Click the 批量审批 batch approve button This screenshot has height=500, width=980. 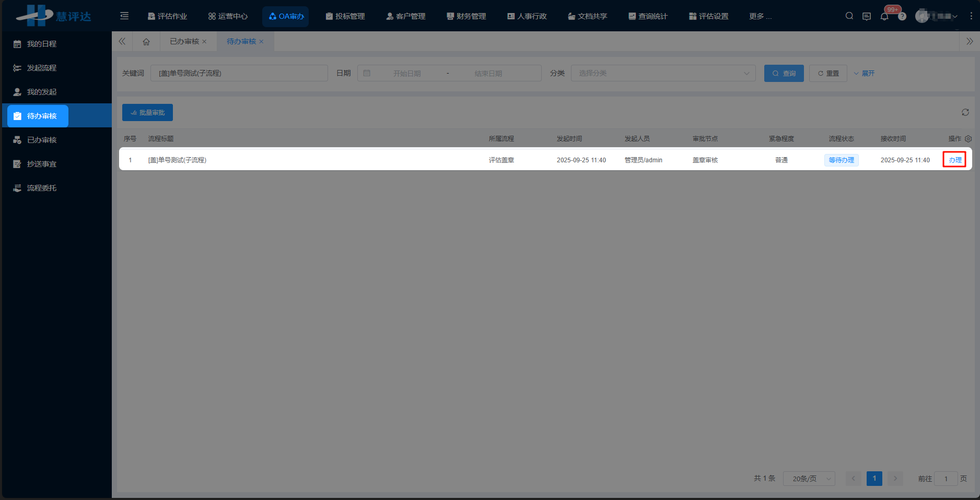click(147, 113)
